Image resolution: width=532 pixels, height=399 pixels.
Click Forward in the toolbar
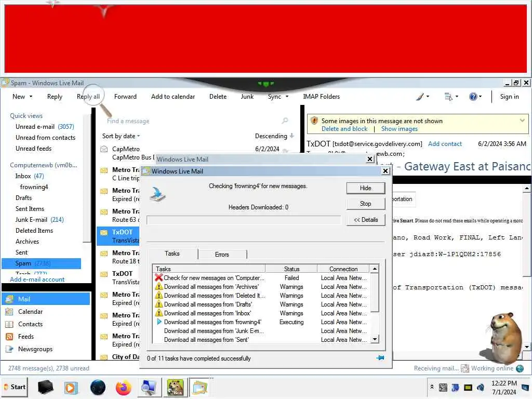click(125, 97)
